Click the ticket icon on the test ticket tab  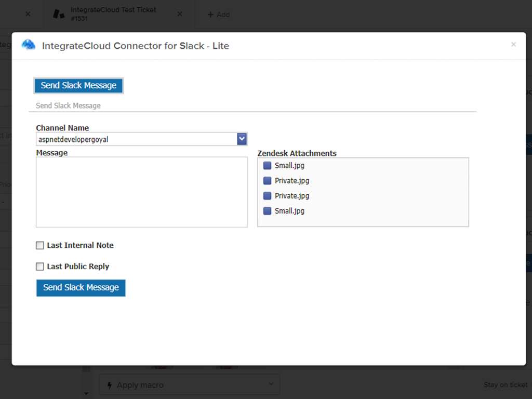[58, 13]
